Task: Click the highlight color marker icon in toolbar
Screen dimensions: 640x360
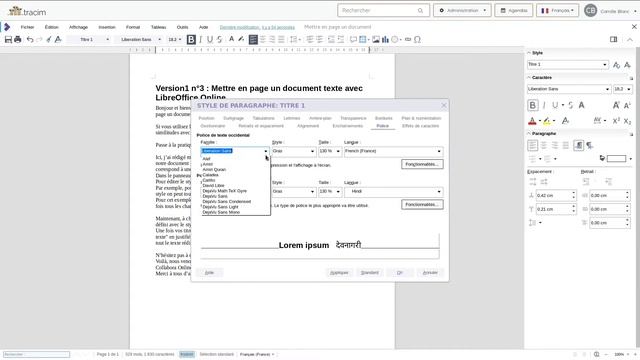Action: (241, 39)
